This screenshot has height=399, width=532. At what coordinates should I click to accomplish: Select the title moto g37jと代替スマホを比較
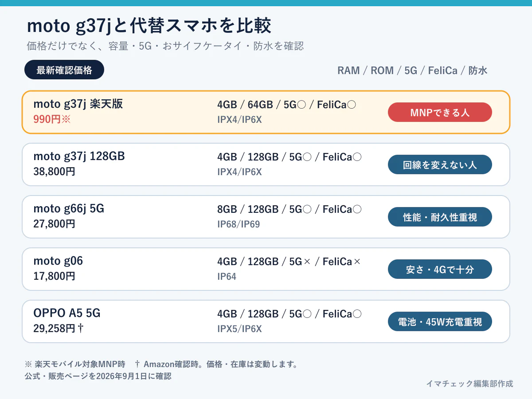pos(149,26)
